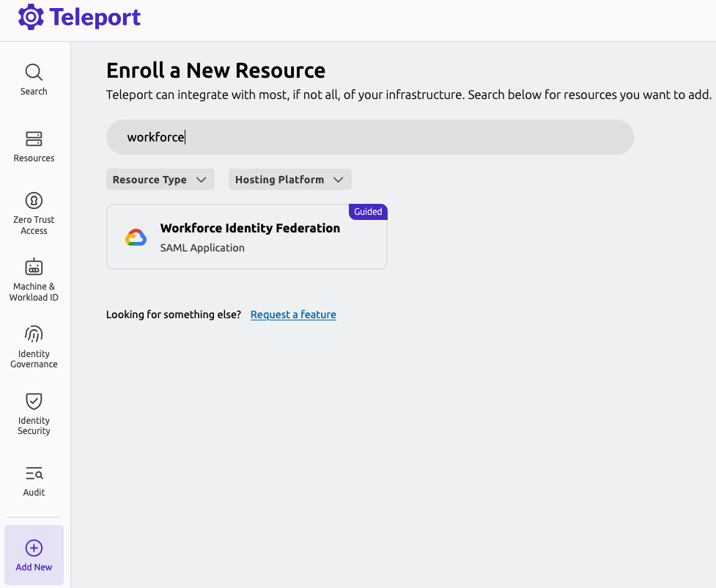Open the Resource Type dropdown

pyautogui.click(x=160, y=179)
